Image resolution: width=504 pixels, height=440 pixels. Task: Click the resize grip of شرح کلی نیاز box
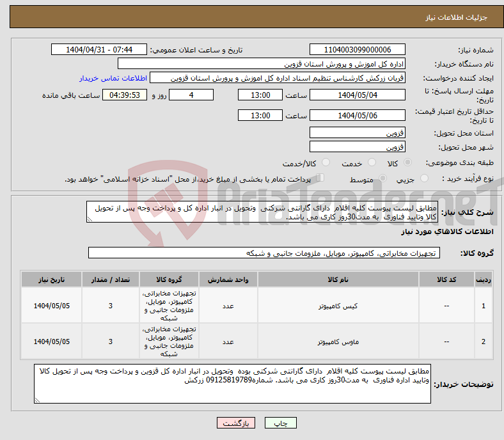[90, 219]
